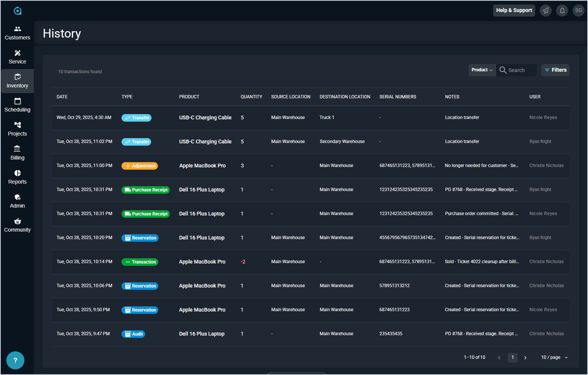Screen dimensions: 588x375
Task: Open Reports pie chart icon
Action: click(17, 173)
